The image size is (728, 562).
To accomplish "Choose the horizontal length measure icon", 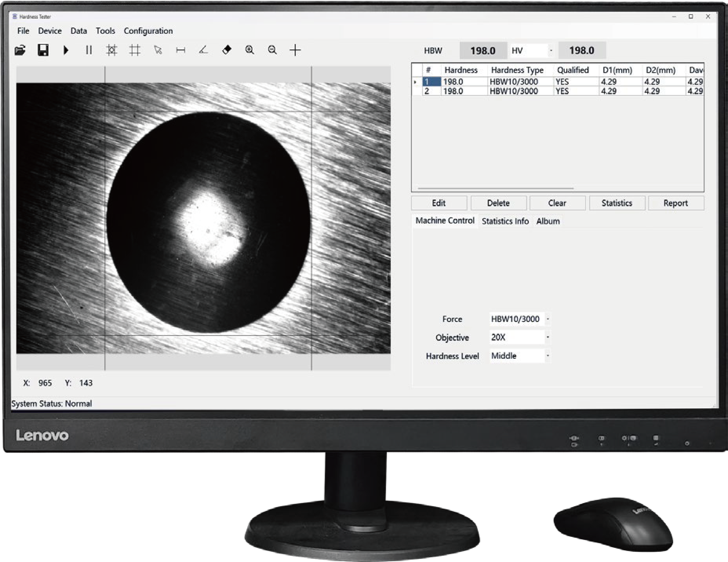I will pyautogui.click(x=181, y=50).
